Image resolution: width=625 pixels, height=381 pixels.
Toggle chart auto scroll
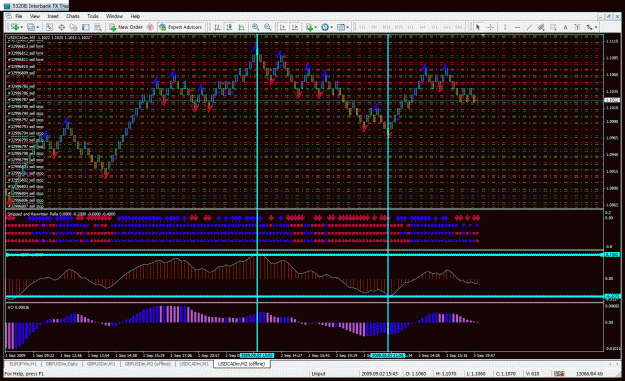point(283,27)
